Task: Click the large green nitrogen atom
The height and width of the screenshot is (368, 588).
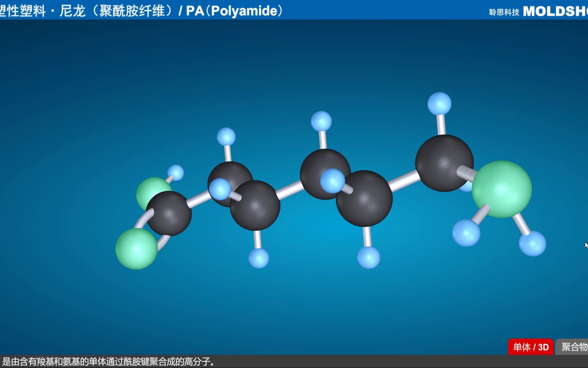Action: point(502,189)
